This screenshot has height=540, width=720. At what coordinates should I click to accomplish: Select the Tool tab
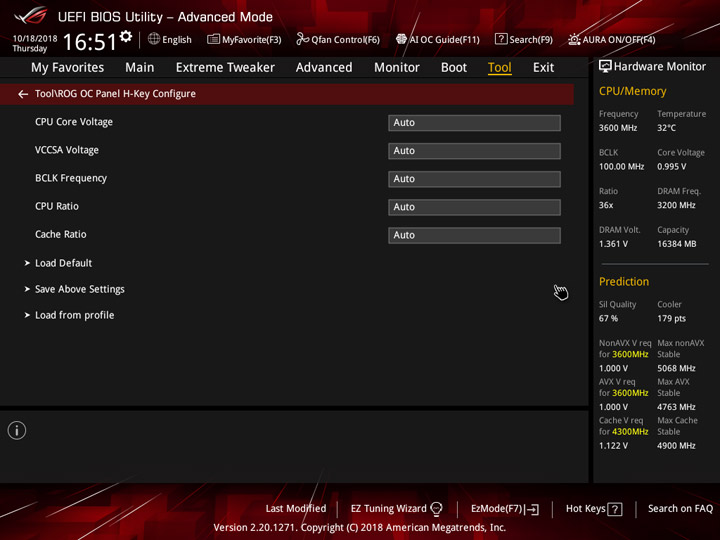click(x=500, y=68)
